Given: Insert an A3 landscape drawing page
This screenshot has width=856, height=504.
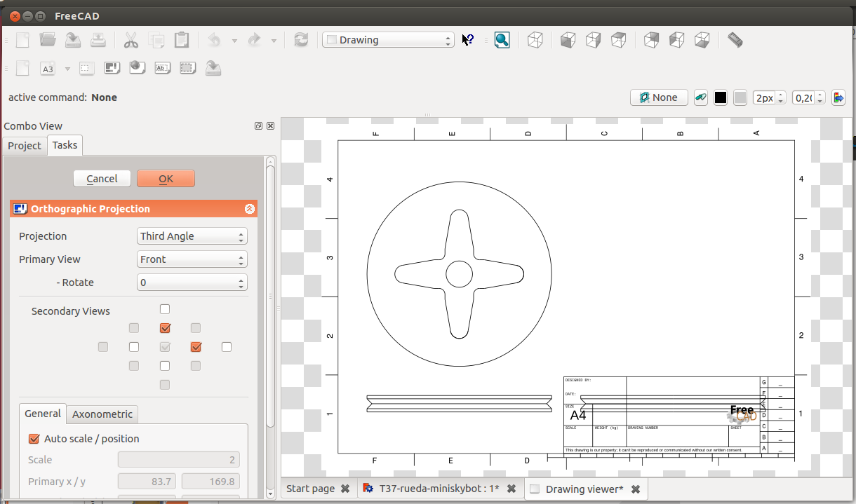Looking at the screenshot, I should pyautogui.click(x=48, y=69).
